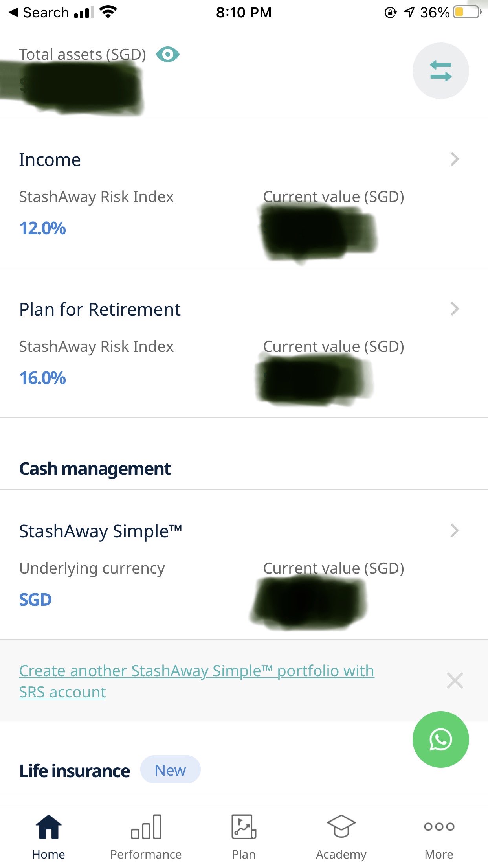Select the Income risk index 12.0% value
The width and height of the screenshot is (488, 868).
(x=42, y=228)
